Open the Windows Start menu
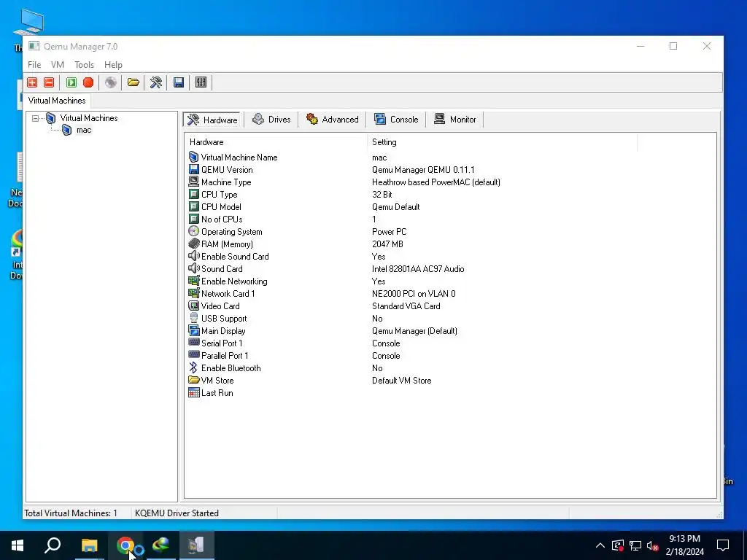 [x=18, y=545]
